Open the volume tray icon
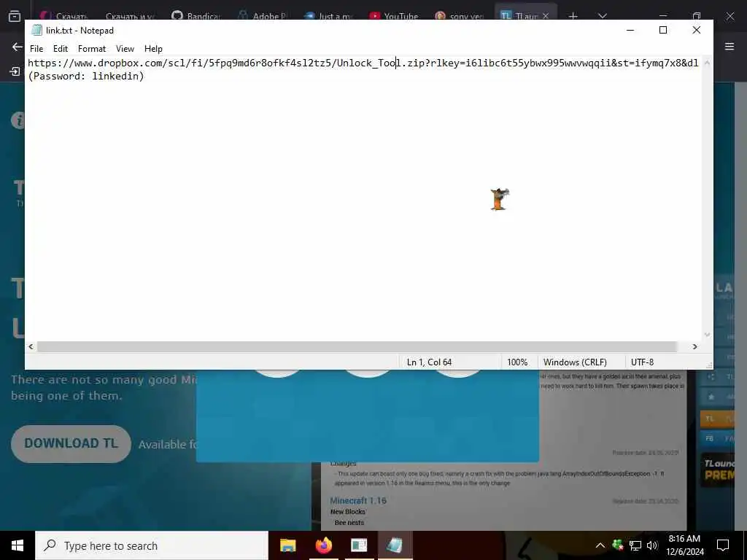The width and height of the screenshot is (747, 560). 652,545
